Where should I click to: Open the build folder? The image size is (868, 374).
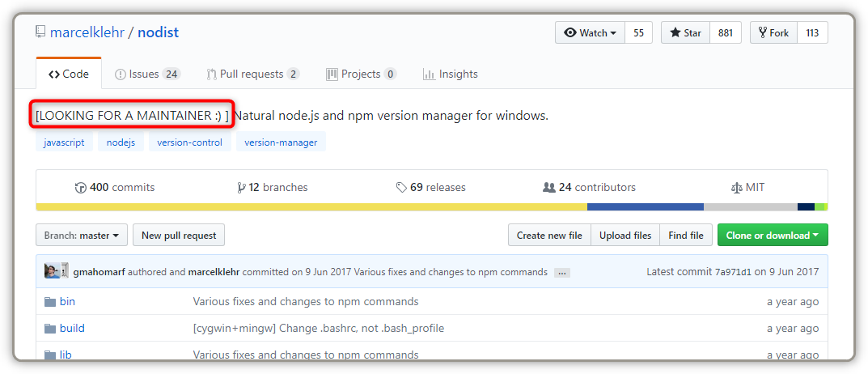pos(72,328)
